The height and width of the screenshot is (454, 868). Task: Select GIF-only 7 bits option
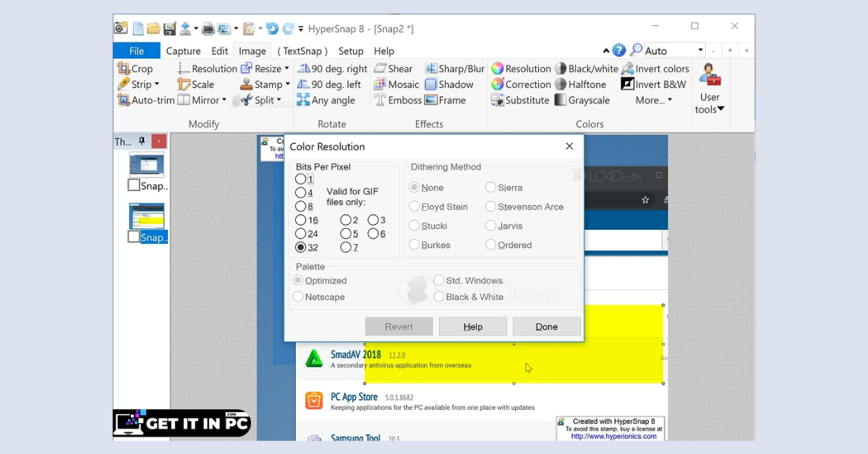click(346, 247)
